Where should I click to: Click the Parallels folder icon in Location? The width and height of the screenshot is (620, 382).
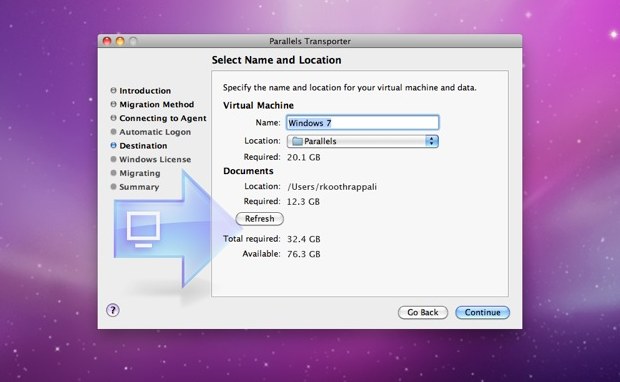coord(297,141)
